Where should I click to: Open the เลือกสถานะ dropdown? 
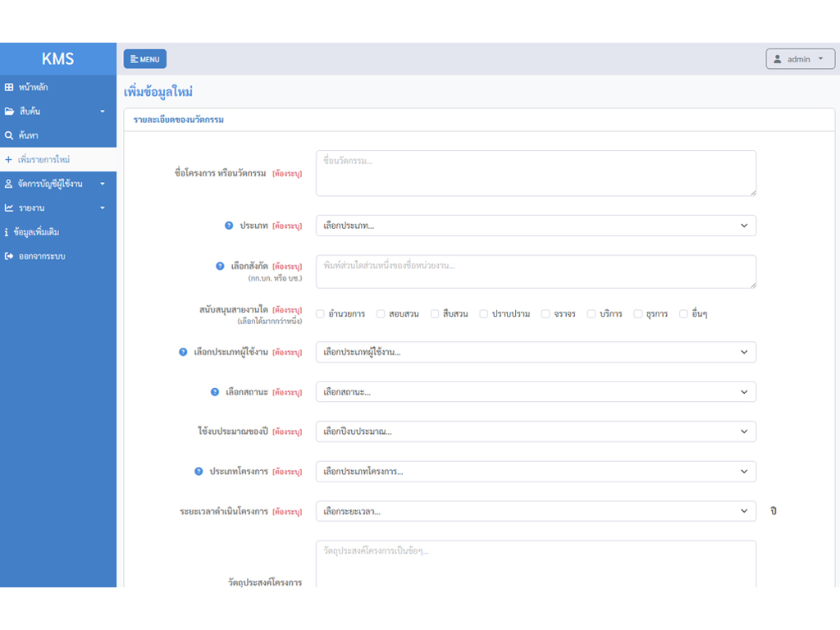point(536,392)
